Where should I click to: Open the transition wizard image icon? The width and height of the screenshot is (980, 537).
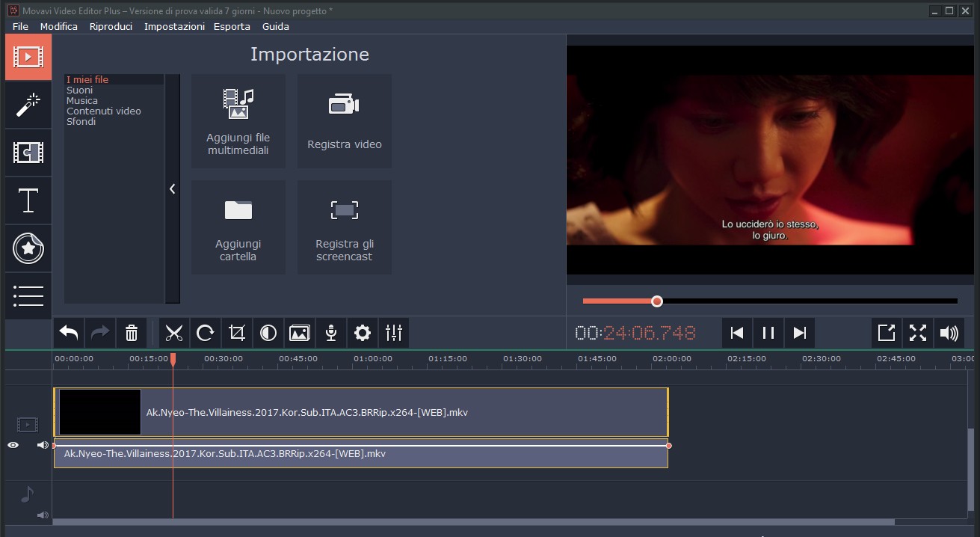coord(300,333)
